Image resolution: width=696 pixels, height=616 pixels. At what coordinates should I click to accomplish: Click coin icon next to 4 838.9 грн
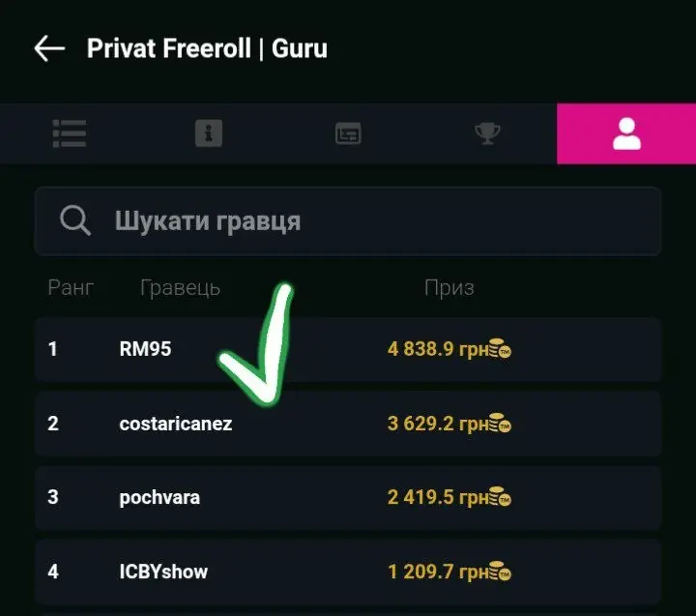coord(499,348)
